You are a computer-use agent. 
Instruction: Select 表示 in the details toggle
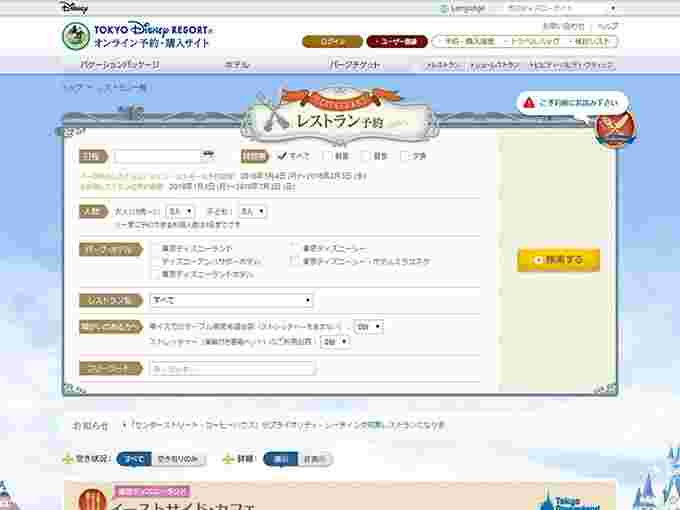[281, 459]
